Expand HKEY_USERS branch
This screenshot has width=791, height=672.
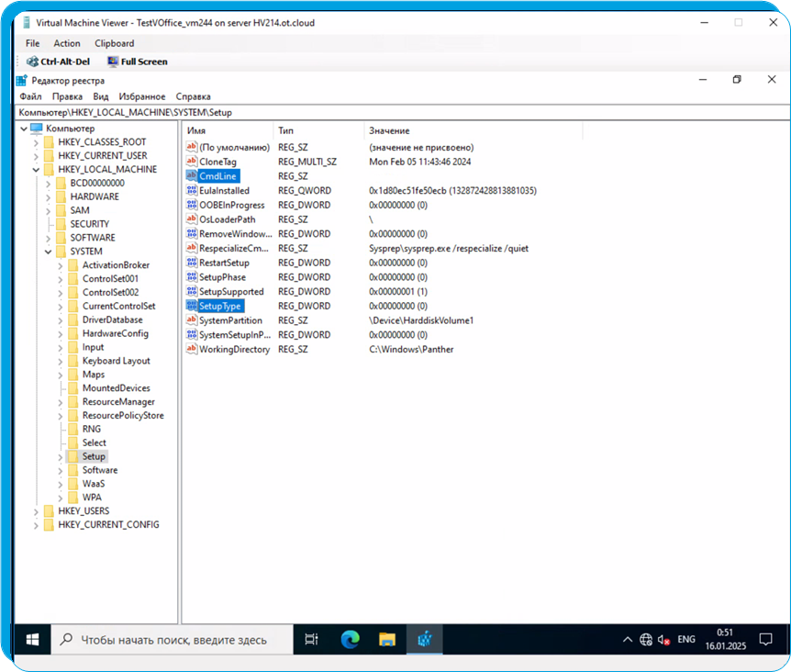[36, 511]
